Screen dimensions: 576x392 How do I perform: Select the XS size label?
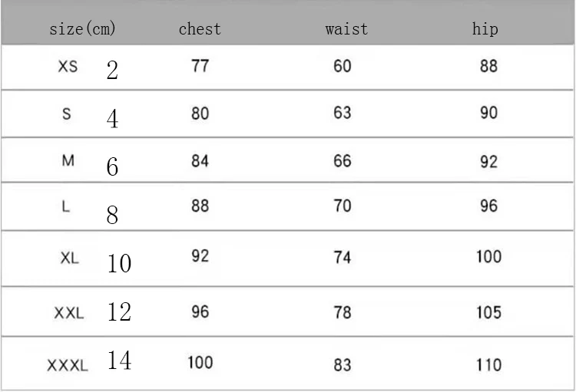click(x=68, y=67)
